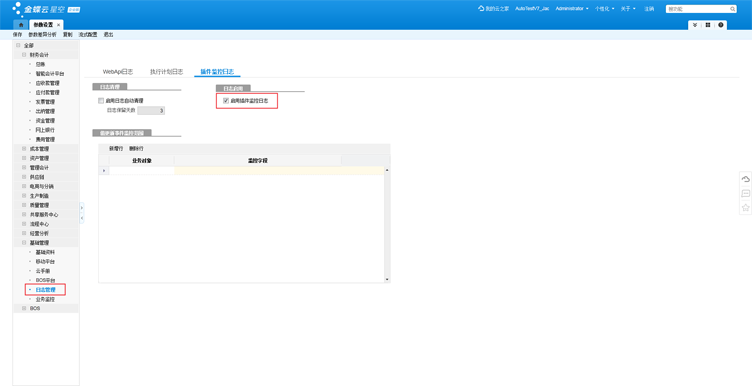Collapse the 财务会计 tree node
The image size is (752, 386).
(24, 55)
